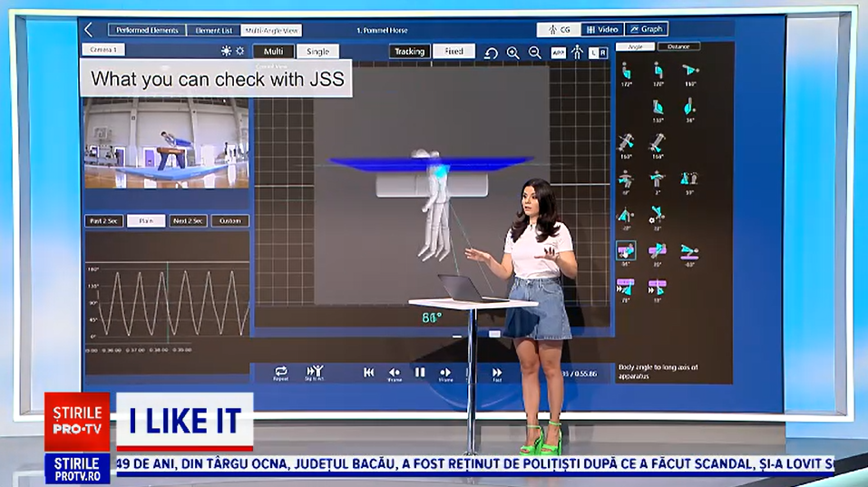Viewport: 868px width, 487px height.
Task: Toggle the L side button
Action: [x=593, y=53]
